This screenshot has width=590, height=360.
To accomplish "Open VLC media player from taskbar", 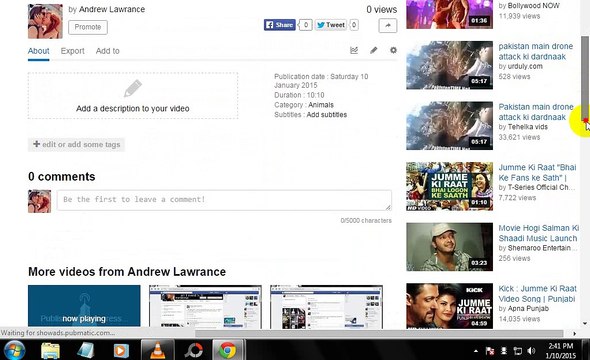I will pos(157,350).
